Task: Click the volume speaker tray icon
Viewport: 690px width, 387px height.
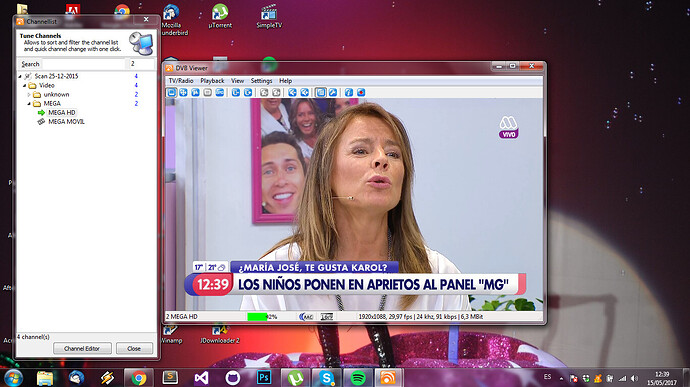Action: point(634,378)
